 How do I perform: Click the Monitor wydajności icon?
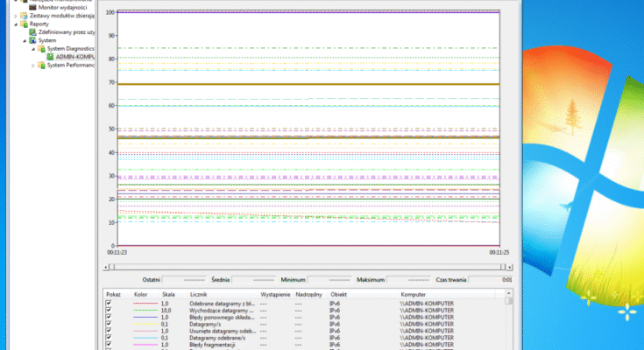32,7
